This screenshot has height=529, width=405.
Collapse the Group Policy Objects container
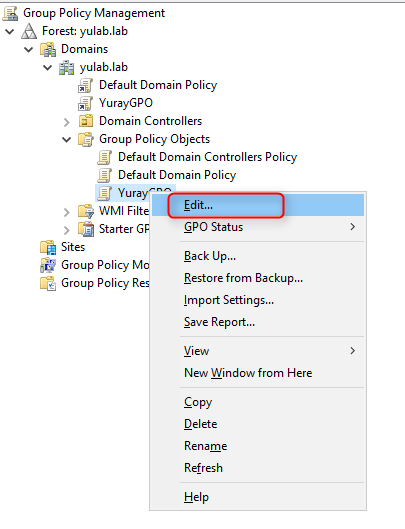[x=67, y=139]
